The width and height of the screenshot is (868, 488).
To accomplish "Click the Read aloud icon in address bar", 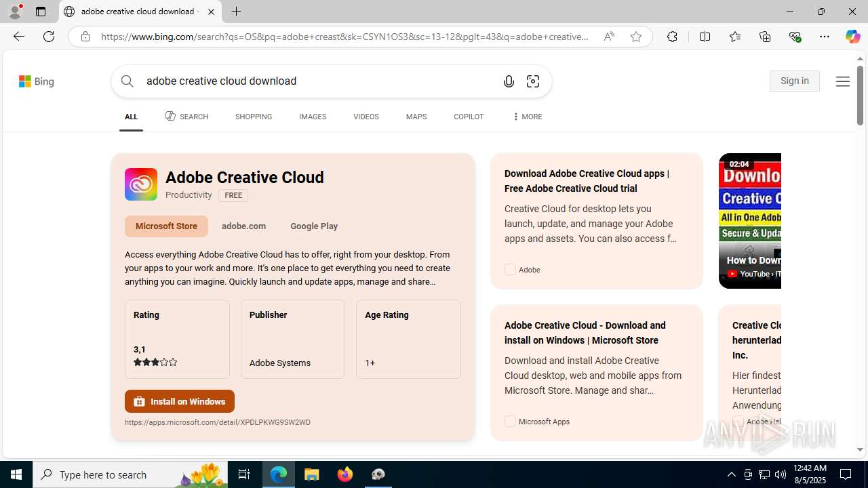I will [609, 37].
